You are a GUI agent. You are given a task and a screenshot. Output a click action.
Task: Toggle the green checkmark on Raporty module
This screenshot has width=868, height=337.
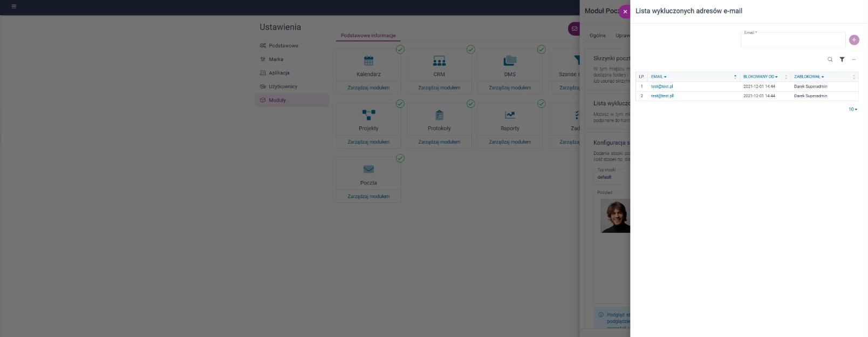click(x=541, y=104)
